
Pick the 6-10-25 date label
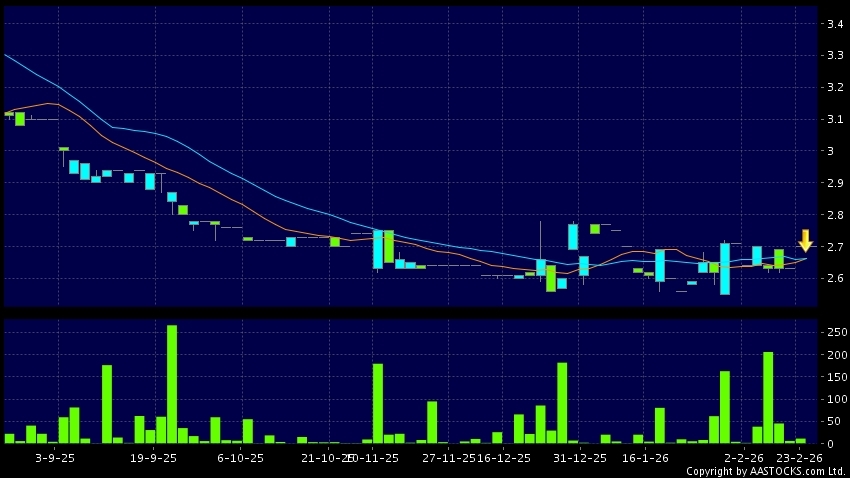coord(241,457)
